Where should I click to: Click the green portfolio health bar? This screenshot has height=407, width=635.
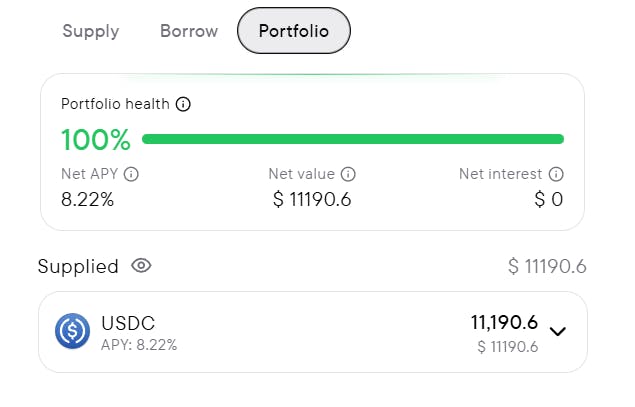[353, 139]
